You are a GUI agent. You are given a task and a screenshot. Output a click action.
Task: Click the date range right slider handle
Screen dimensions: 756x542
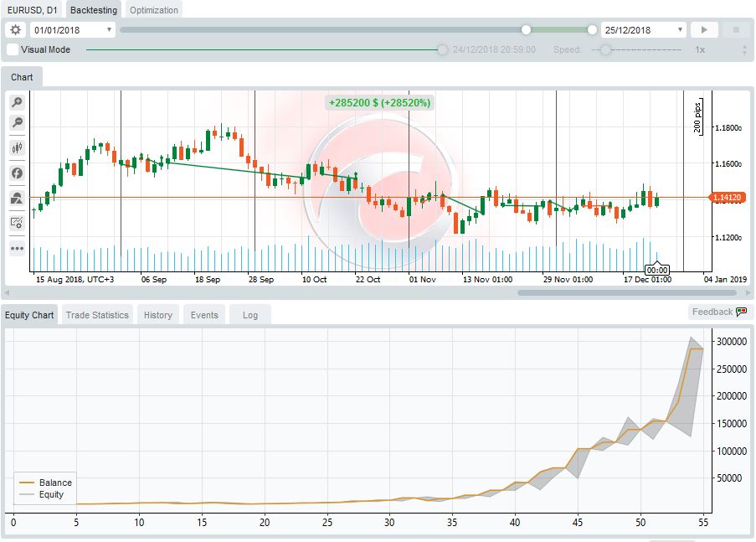pos(592,30)
